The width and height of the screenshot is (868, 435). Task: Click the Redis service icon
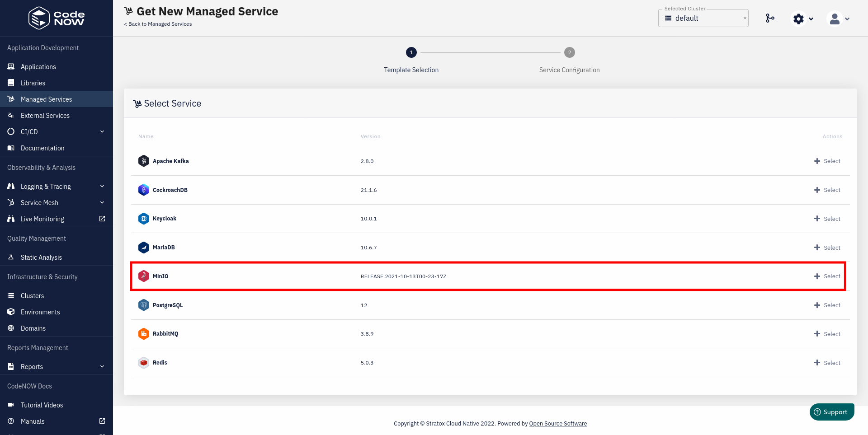tap(144, 363)
